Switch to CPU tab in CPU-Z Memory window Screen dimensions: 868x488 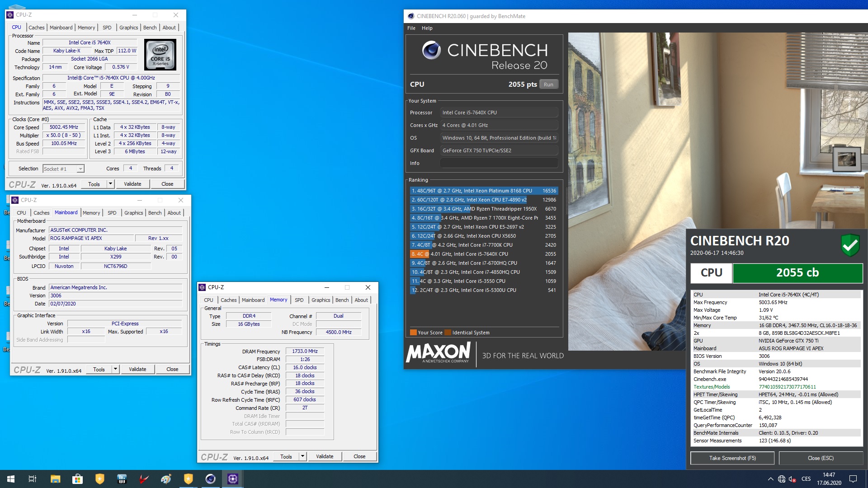pyautogui.click(x=208, y=300)
